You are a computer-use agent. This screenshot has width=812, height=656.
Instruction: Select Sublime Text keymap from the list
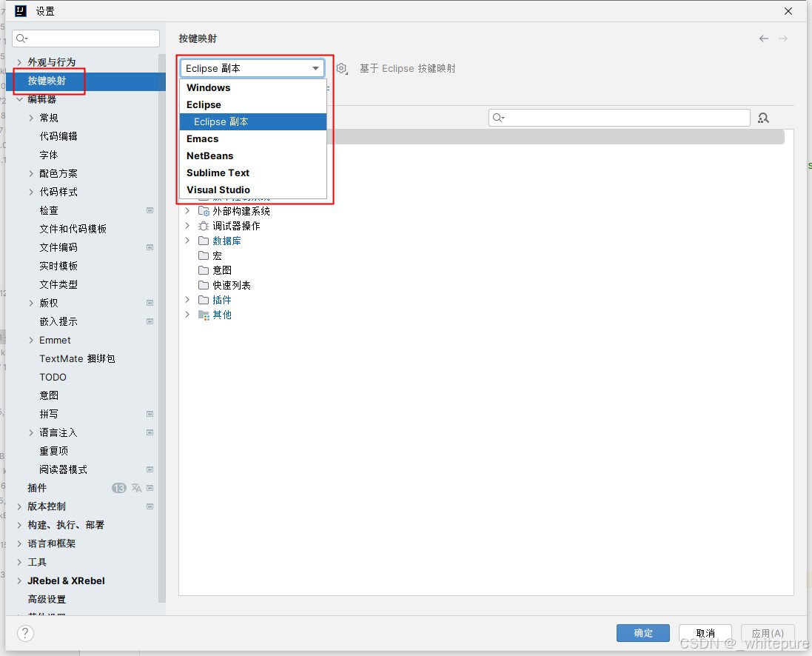tap(253, 173)
